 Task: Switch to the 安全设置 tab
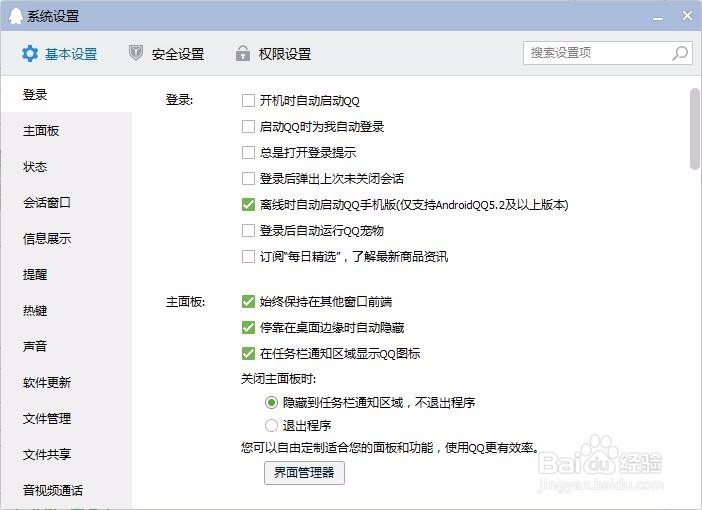coord(167,54)
